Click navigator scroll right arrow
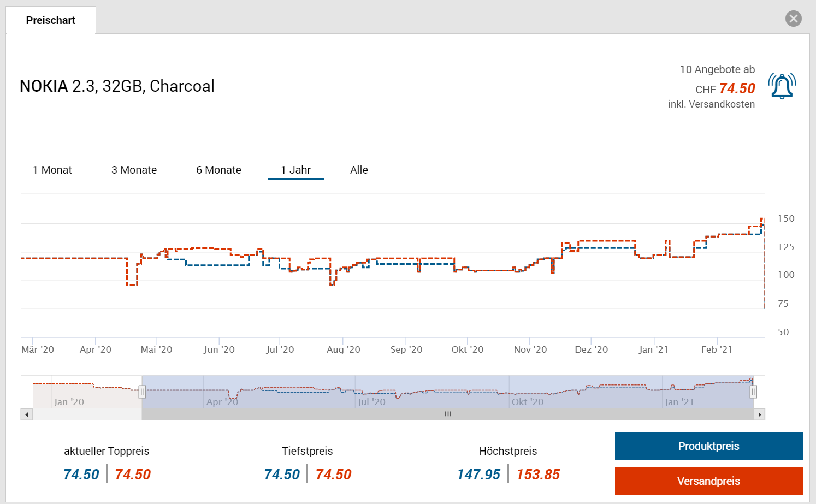The image size is (816, 504). pos(759,414)
